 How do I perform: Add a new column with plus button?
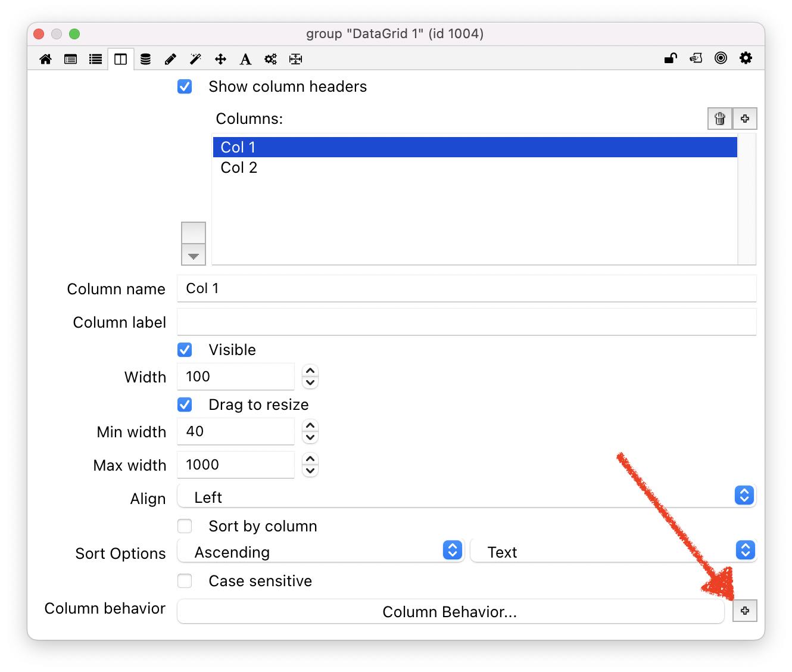point(744,119)
